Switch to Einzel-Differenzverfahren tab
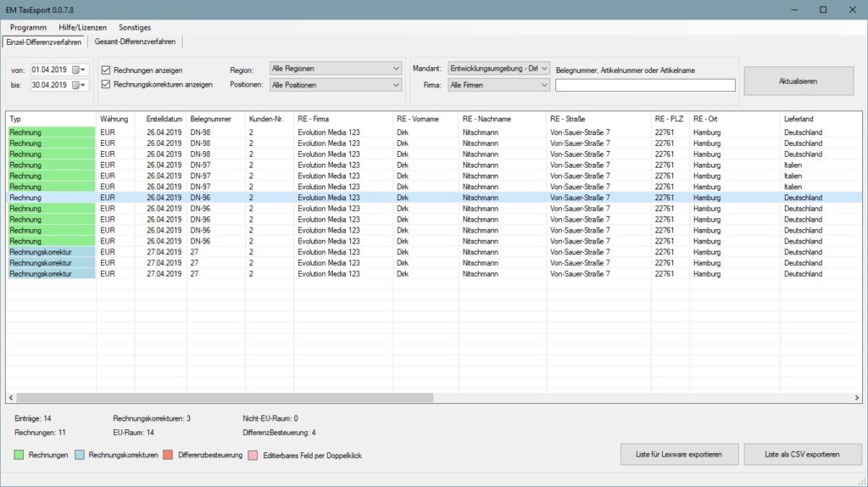Screen dimensions: 868x487 pyautogui.click(x=44, y=42)
